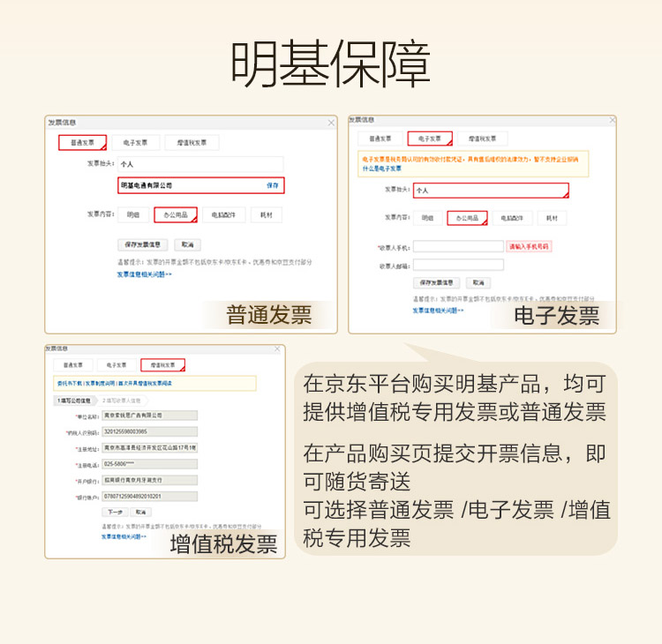Screen dimensions: 662x644
Task: Choose 办公用品 content option in 电子发票 dialog
Action: pos(467,218)
